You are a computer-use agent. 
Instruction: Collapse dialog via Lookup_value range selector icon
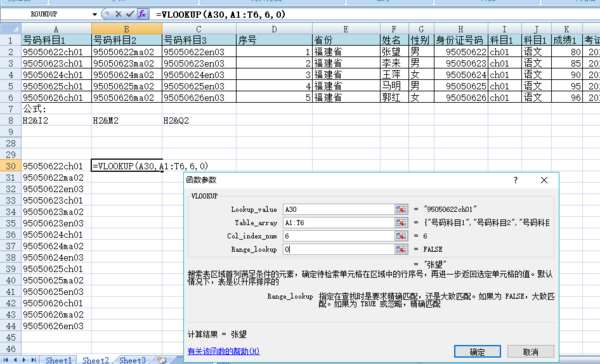coord(401,209)
